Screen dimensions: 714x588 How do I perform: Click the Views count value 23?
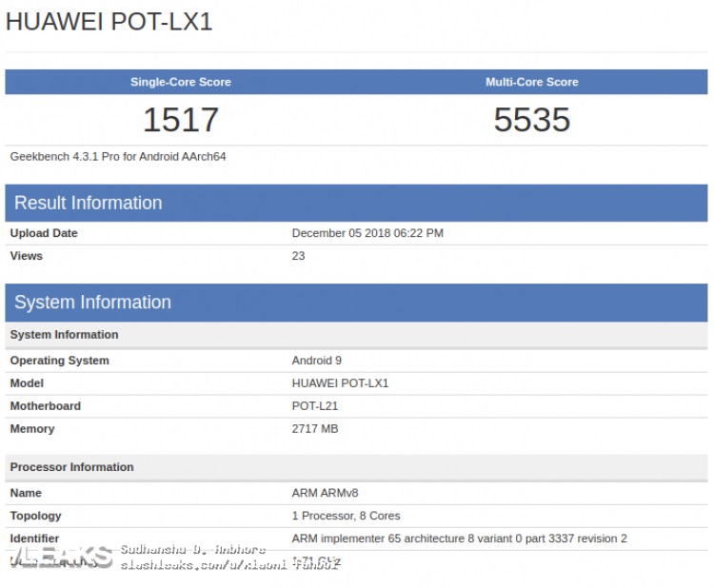(298, 256)
